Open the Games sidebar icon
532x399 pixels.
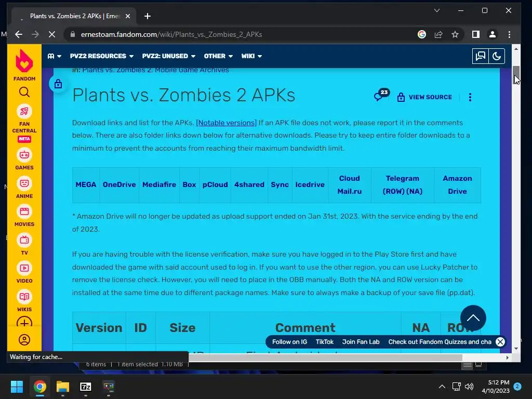click(x=24, y=155)
